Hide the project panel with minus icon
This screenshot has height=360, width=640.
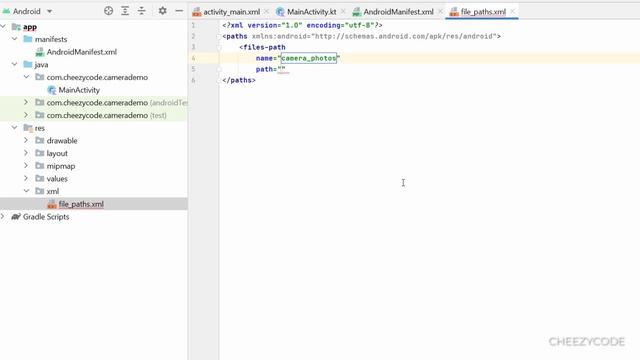click(x=179, y=11)
